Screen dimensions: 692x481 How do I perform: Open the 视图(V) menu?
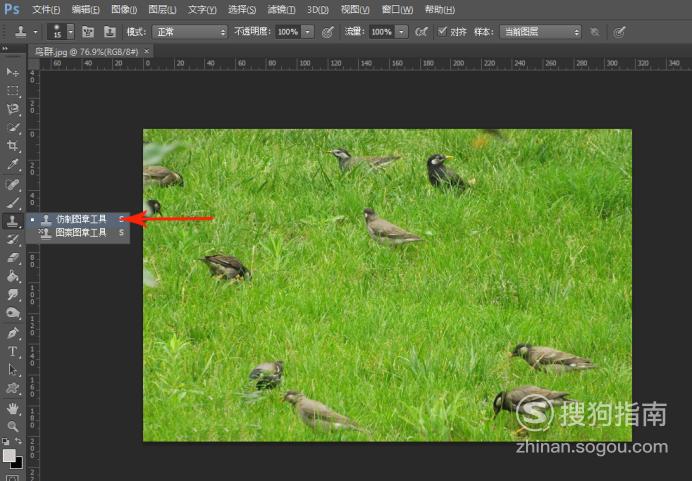point(355,9)
